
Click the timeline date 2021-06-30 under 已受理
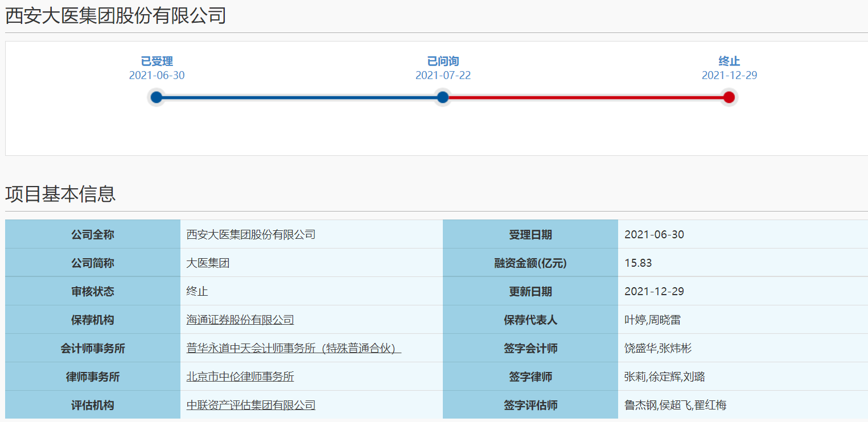coord(157,76)
